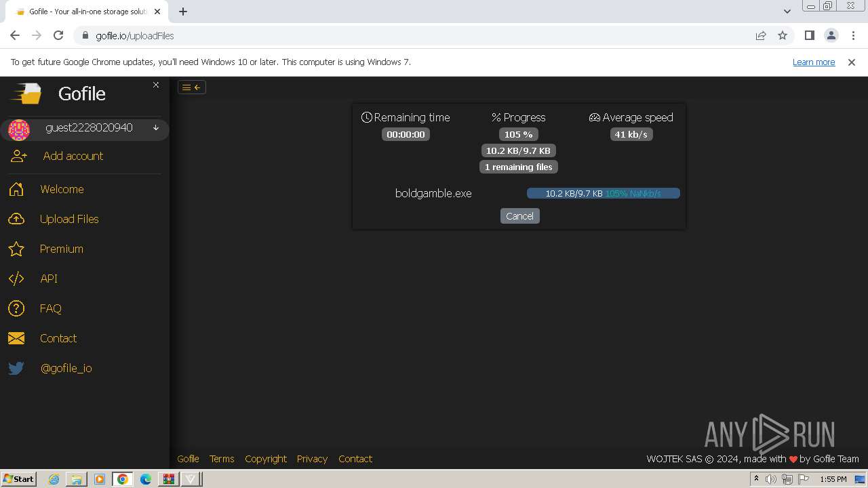868x488 pixels.
Task: Click the browser Back arrow
Action: (x=15, y=35)
